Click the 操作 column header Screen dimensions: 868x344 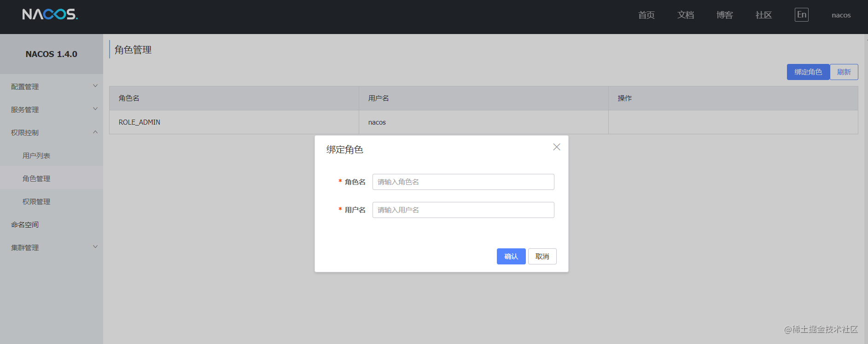coord(733,98)
